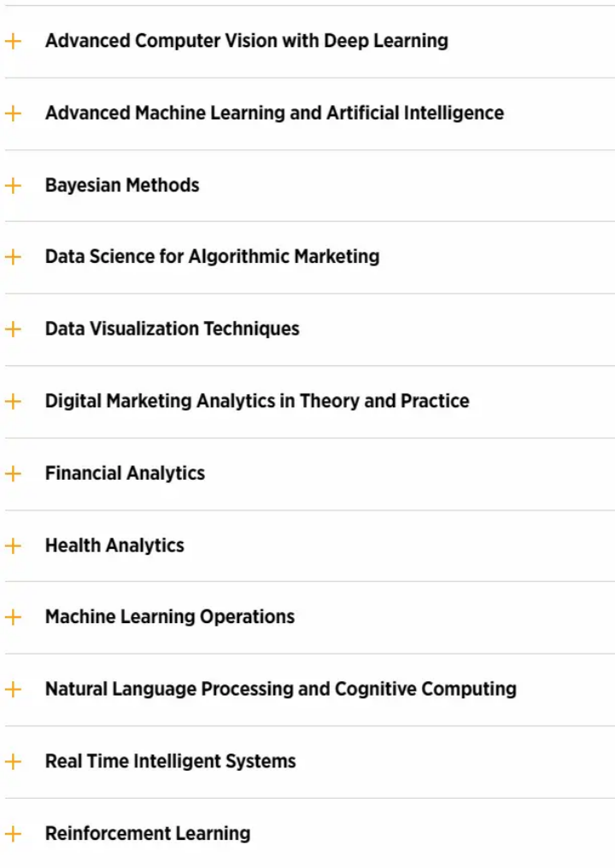Expand Natural Language Processing section plus icon
The width and height of the screenshot is (615, 868).
(x=13, y=690)
